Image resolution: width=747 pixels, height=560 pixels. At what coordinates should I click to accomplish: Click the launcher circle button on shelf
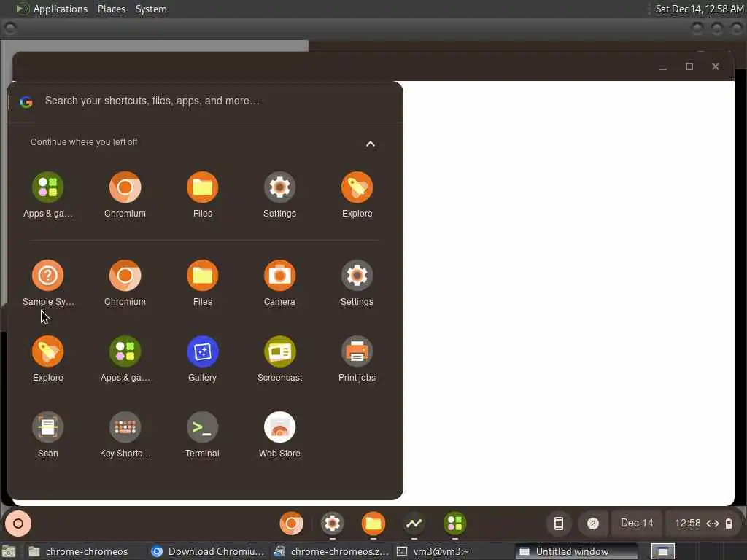point(18,524)
